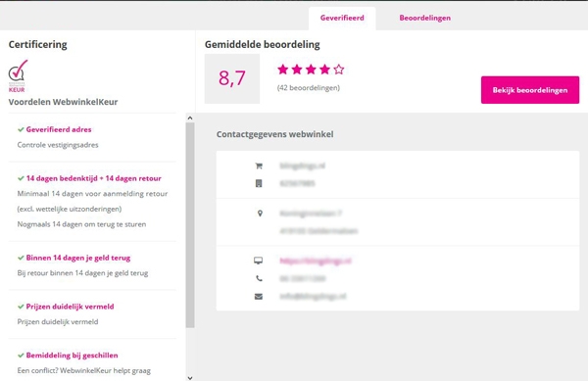Click the Certificering heading

tap(38, 45)
